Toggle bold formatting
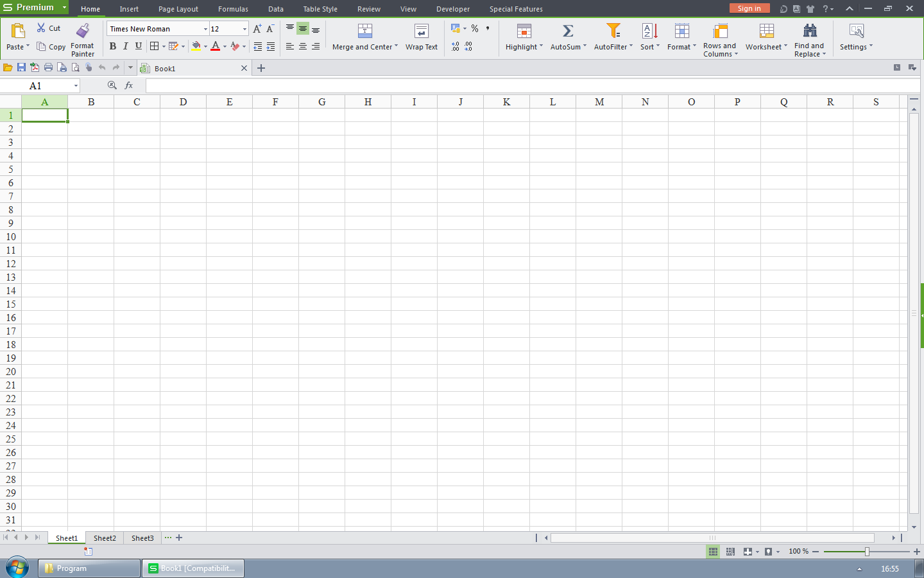924x578 pixels. point(113,46)
